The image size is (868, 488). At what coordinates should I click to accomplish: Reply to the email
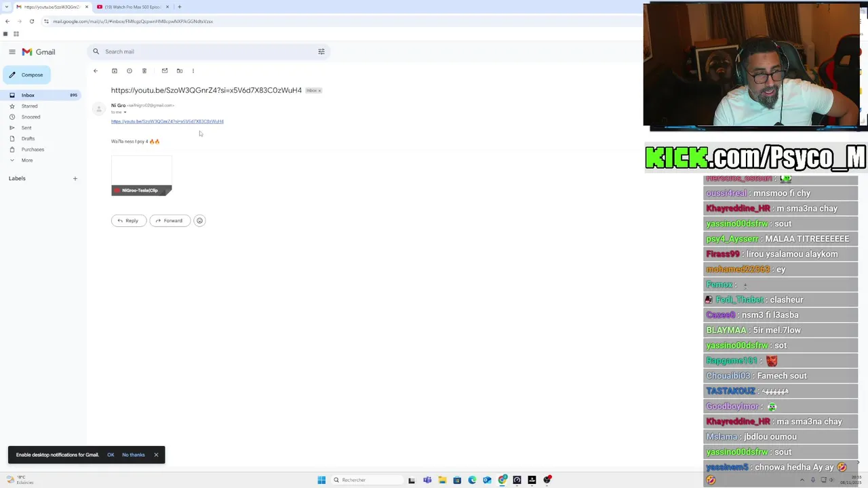pos(127,220)
